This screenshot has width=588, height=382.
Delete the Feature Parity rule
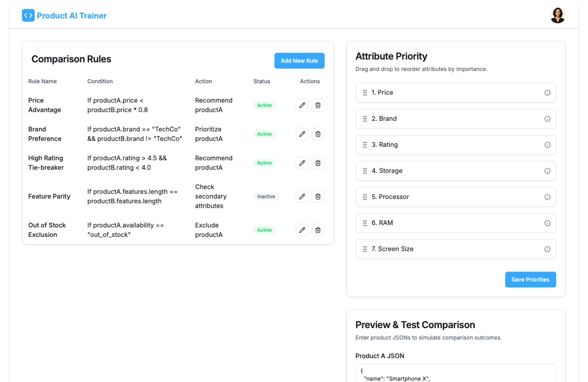[x=318, y=197]
